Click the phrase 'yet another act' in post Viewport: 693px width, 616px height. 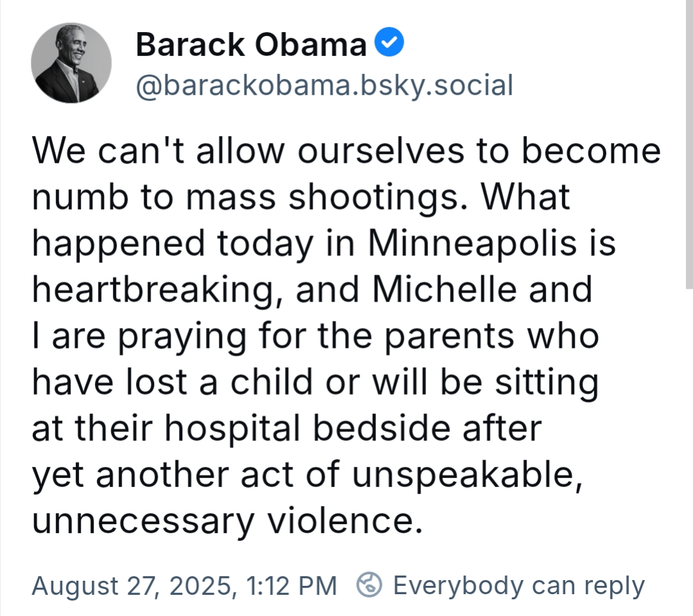[x=163, y=475]
